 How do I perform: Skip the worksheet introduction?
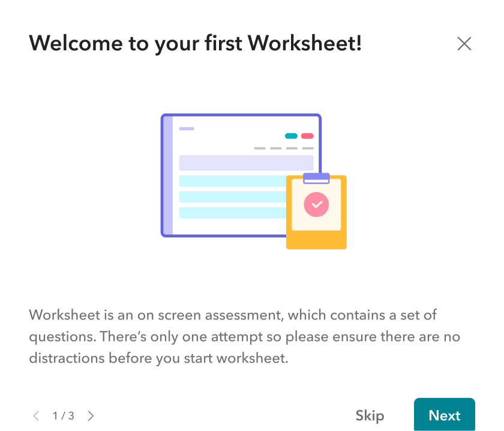(x=370, y=415)
